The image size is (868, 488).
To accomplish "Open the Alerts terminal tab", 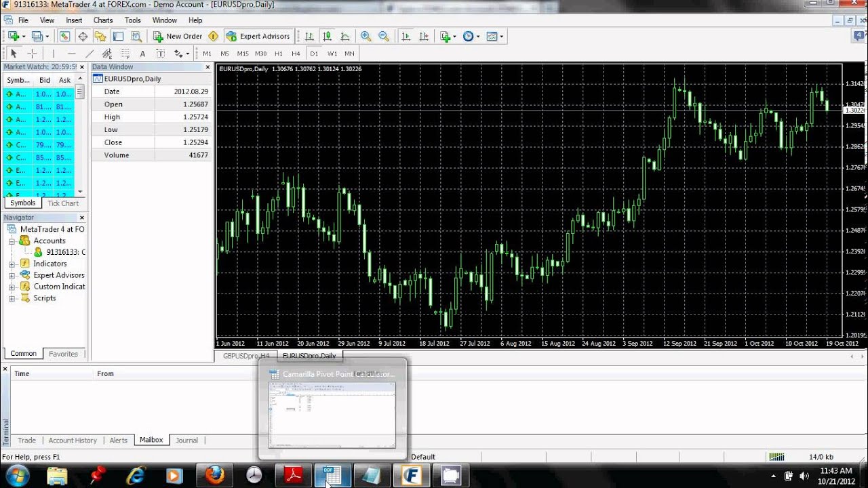I will coord(119,440).
